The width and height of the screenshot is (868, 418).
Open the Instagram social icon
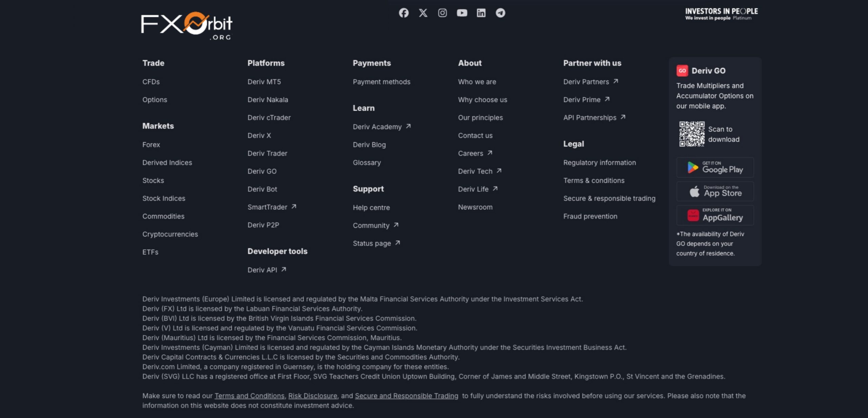click(x=442, y=13)
